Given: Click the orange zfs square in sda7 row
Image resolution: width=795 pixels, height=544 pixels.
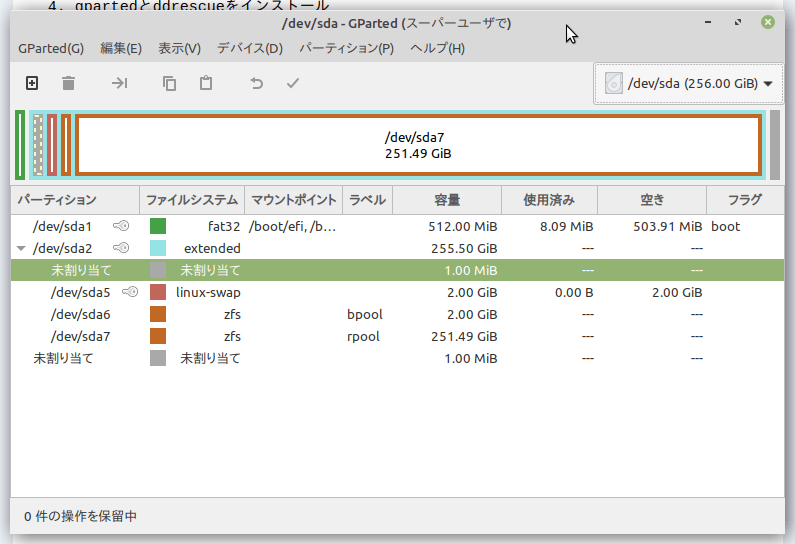Looking at the screenshot, I should pos(158,337).
